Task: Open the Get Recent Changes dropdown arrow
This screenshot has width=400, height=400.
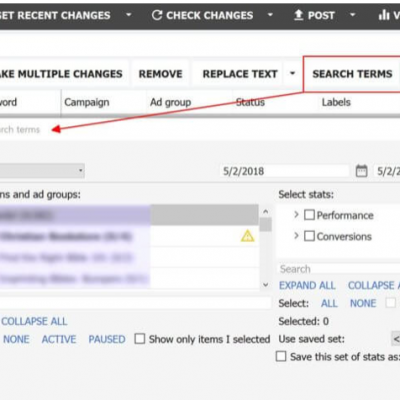Action: [129, 15]
